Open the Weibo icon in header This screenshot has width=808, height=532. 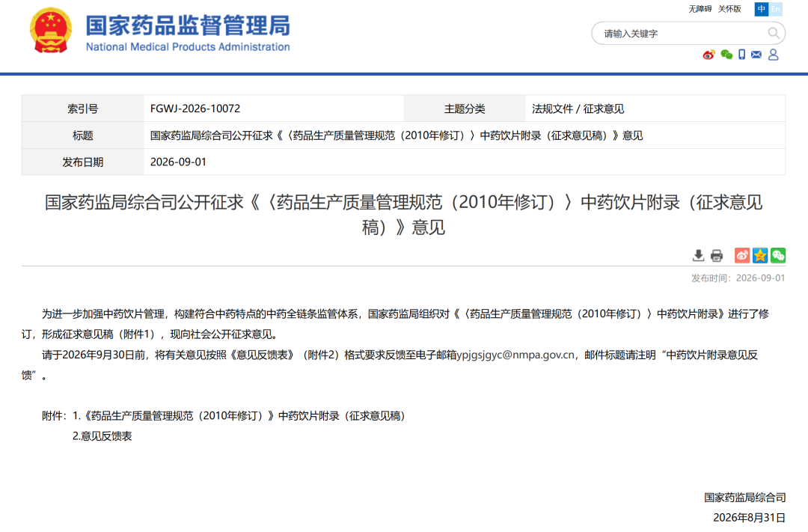click(708, 55)
